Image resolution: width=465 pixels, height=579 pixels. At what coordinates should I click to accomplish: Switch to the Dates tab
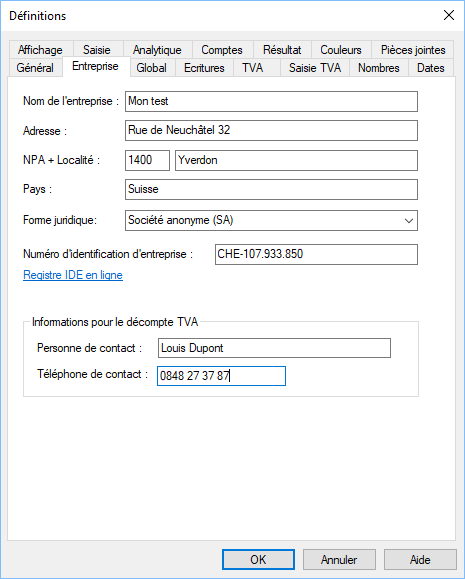pyautogui.click(x=431, y=68)
